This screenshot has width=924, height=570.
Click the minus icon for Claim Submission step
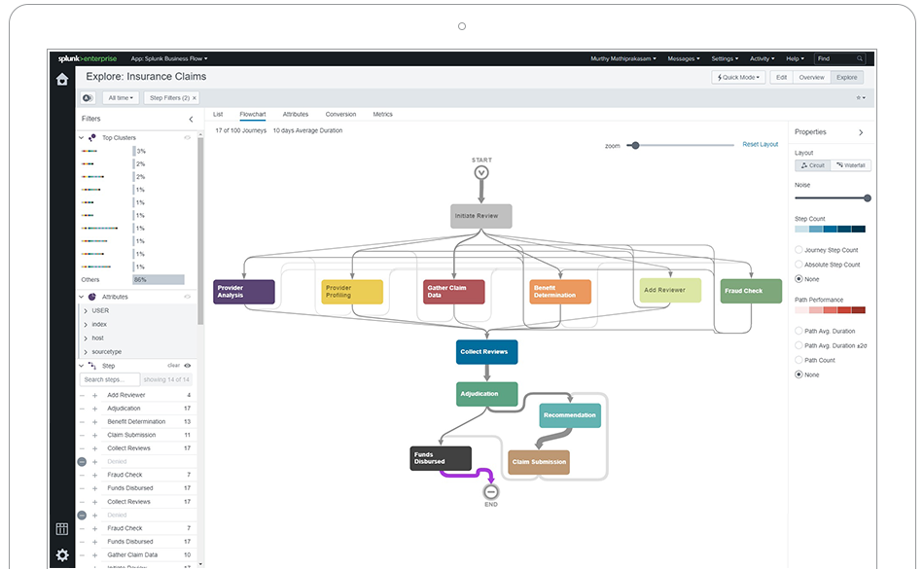82,435
